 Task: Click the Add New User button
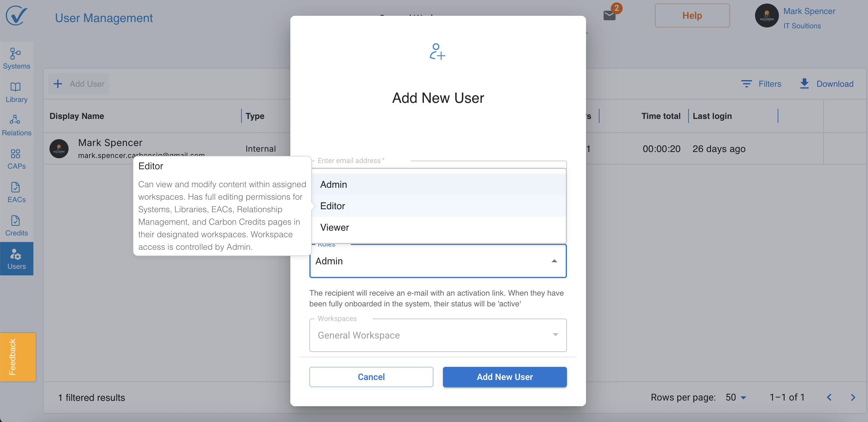[x=504, y=377]
